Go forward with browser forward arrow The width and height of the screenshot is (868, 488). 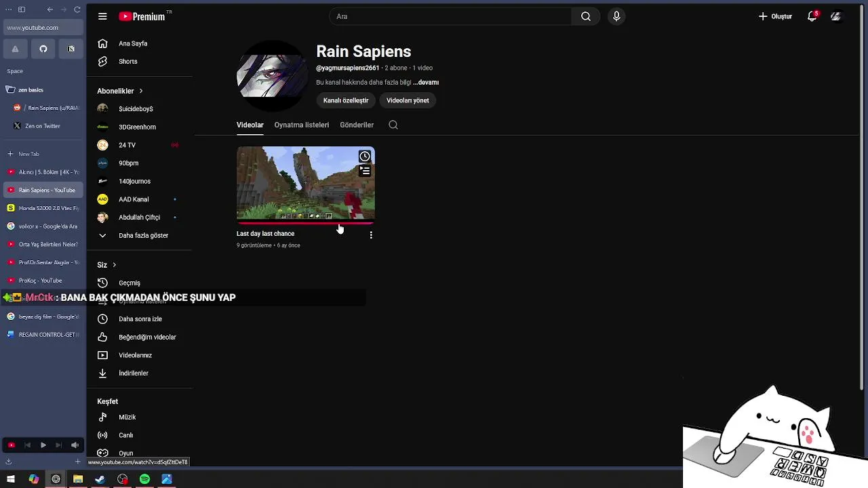coord(64,9)
